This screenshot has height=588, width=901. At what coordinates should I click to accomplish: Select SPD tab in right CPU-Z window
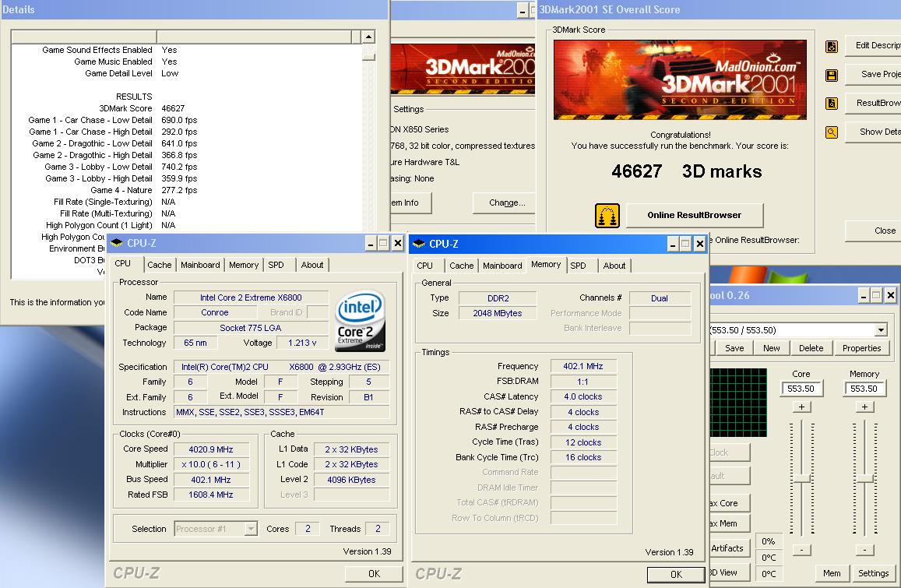click(578, 266)
